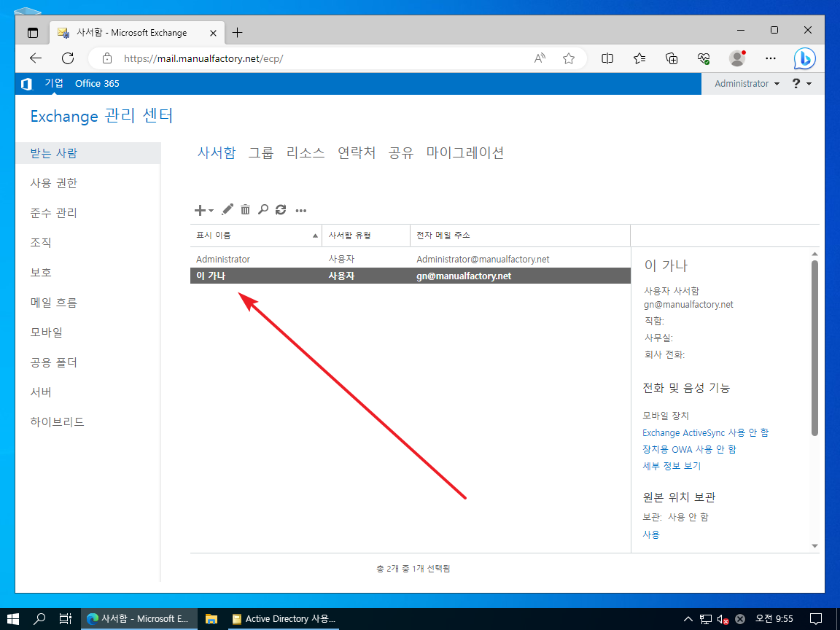Expand the Administrator account dropdown

pyautogui.click(x=747, y=84)
